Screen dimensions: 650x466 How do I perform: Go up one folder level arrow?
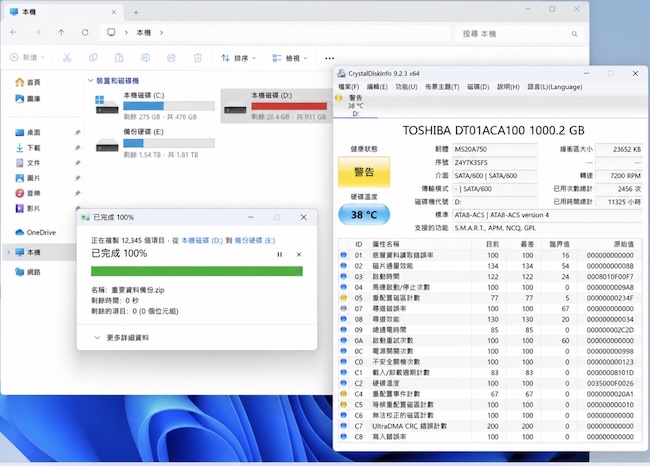point(61,32)
